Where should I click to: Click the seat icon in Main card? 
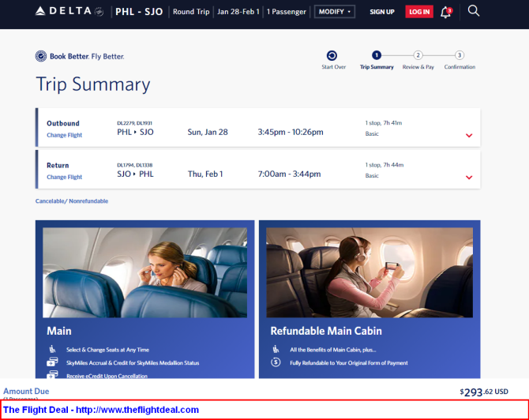pyautogui.click(x=52, y=348)
